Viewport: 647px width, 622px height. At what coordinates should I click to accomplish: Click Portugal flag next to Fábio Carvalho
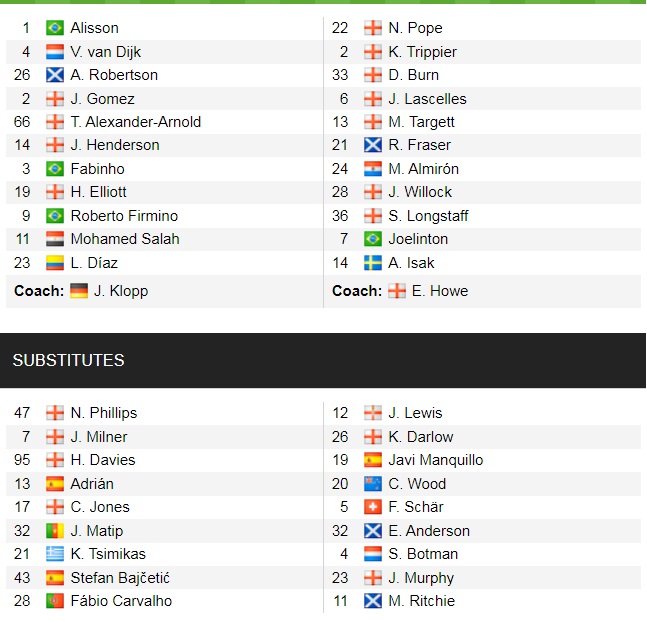[55, 601]
